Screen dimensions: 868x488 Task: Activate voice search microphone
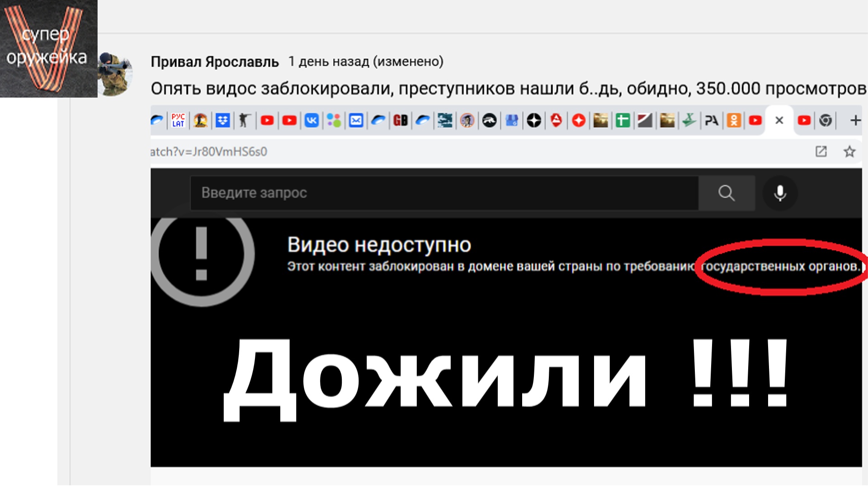[x=780, y=193]
